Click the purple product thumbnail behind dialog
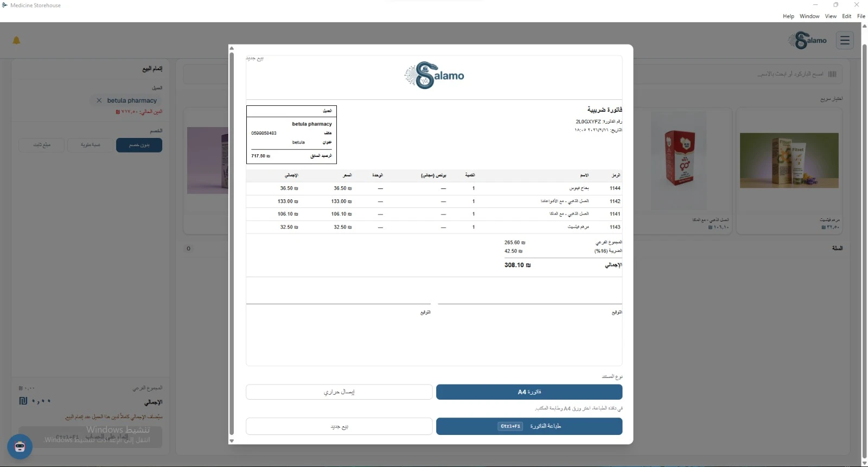Image resolution: width=868 pixels, height=467 pixels. pos(207,160)
